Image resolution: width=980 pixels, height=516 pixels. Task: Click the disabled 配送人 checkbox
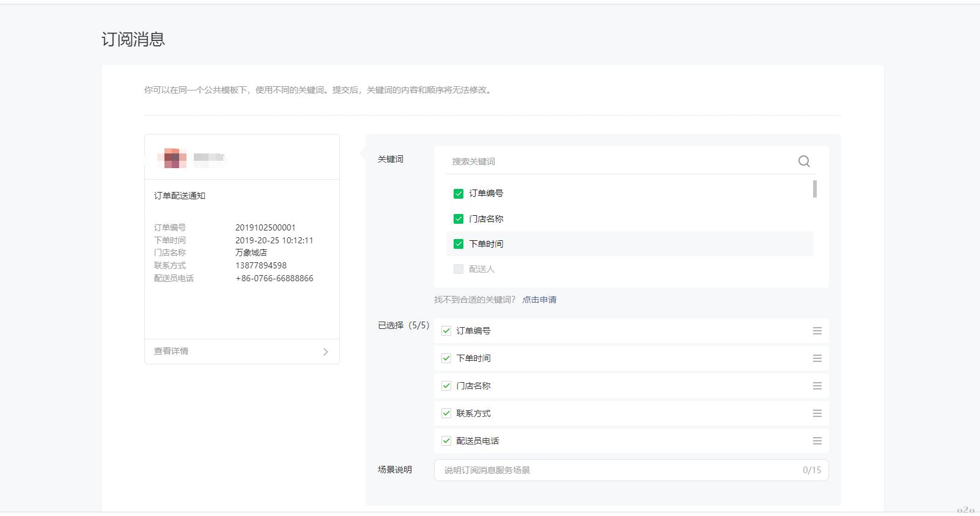click(459, 269)
